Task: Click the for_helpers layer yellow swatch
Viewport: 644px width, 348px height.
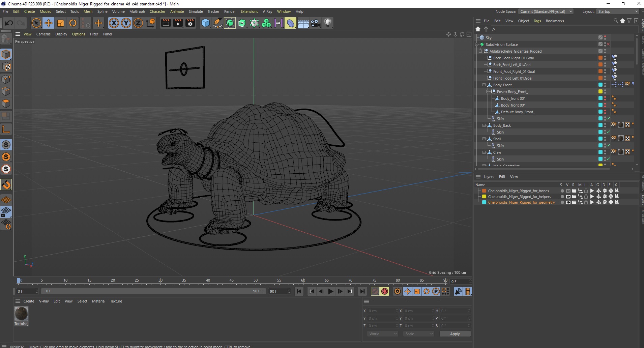Action: click(484, 197)
